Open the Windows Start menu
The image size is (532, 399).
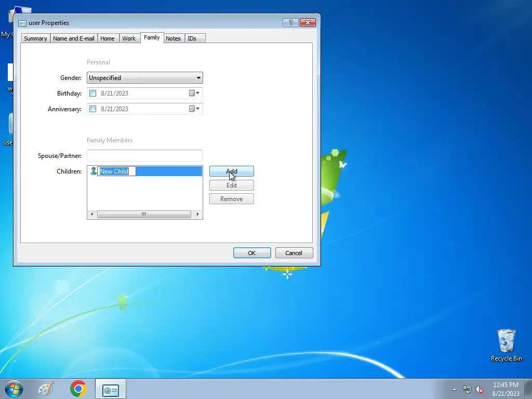click(14, 389)
